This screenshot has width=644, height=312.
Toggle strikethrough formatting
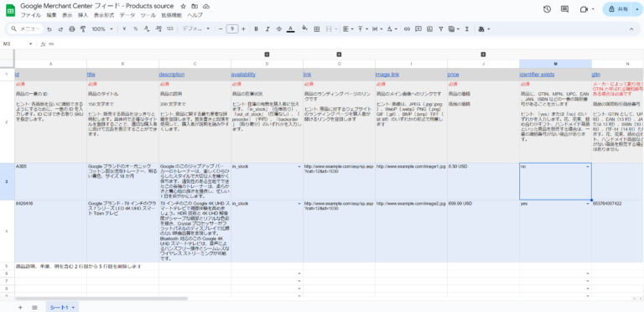pyautogui.click(x=279, y=29)
